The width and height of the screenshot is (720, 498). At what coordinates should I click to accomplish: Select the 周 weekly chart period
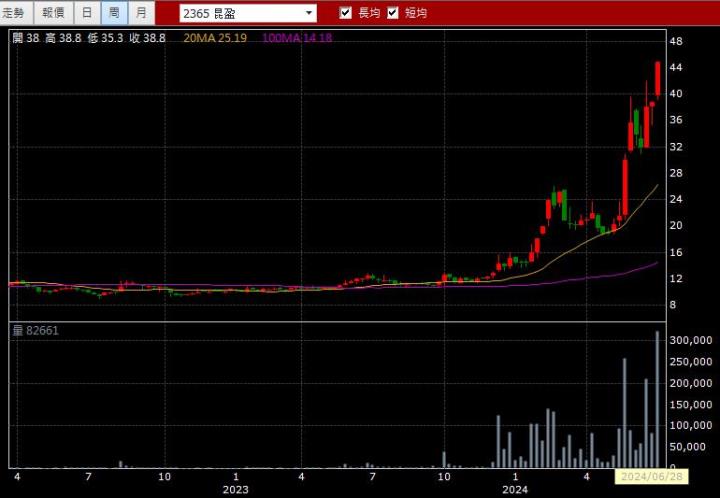tap(114, 13)
